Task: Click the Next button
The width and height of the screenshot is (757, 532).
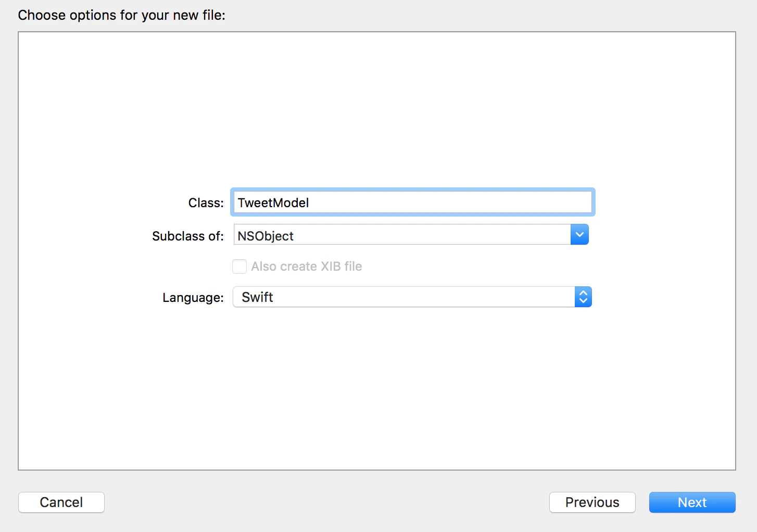Action: (x=692, y=502)
